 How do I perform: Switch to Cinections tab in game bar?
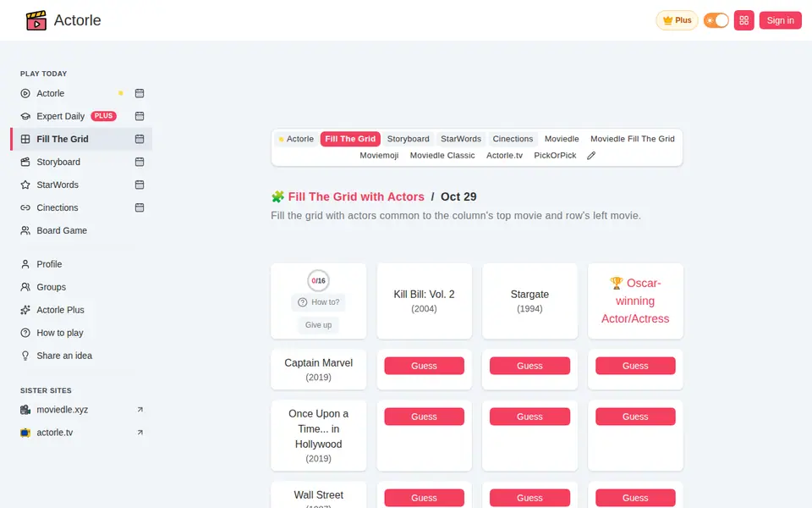pos(513,139)
